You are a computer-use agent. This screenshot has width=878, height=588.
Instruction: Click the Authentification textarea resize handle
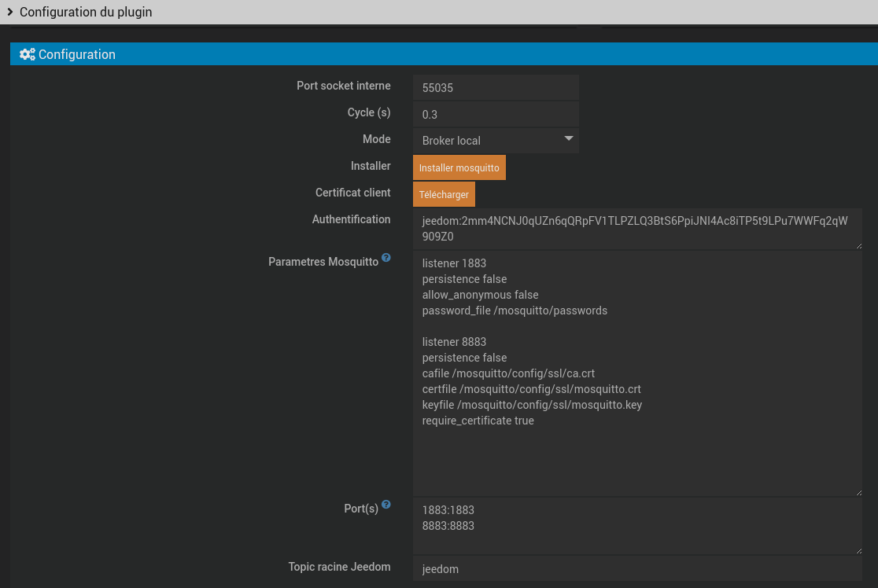click(859, 245)
